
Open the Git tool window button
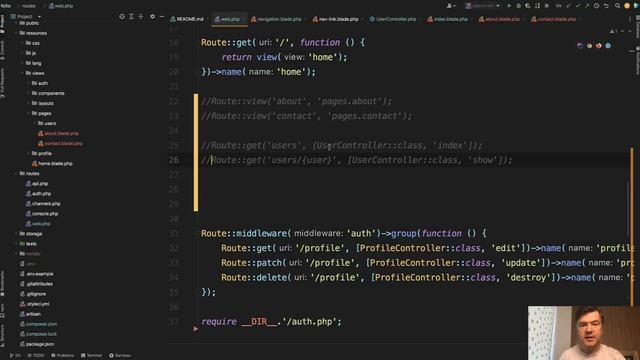tap(15, 356)
